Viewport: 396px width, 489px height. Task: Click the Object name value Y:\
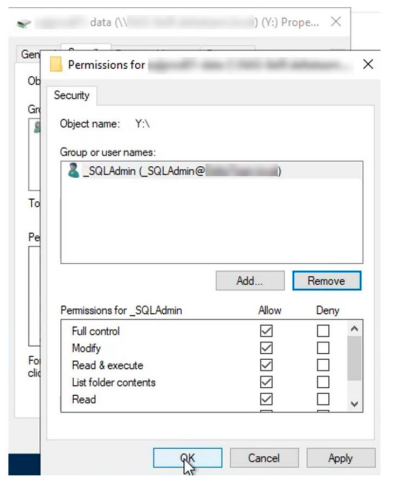point(142,124)
